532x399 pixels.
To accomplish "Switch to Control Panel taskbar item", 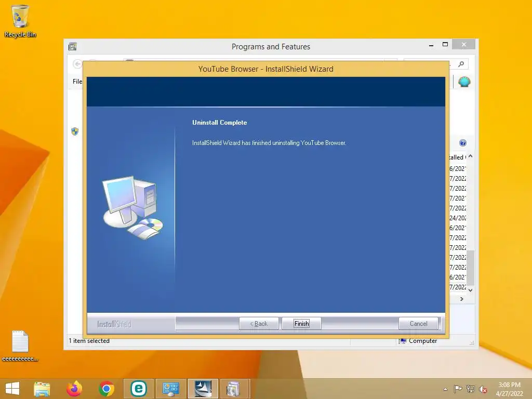I will [170, 389].
